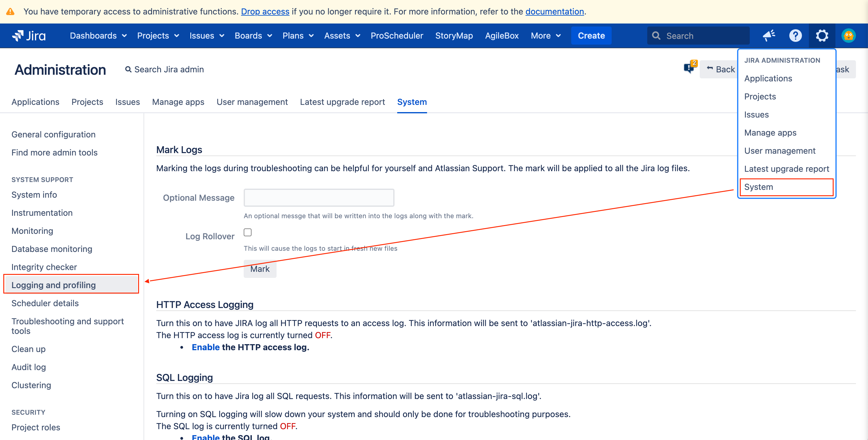Click the Jira logo icon

[18, 35]
